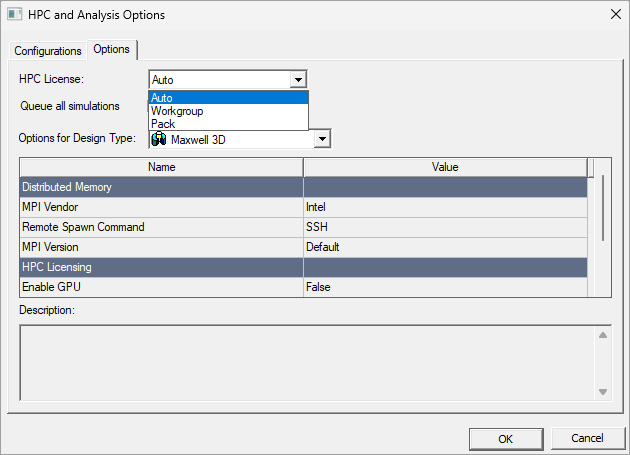Select the Distributed Memory header row
This screenshot has width=630, height=455.
(x=303, y=187)
